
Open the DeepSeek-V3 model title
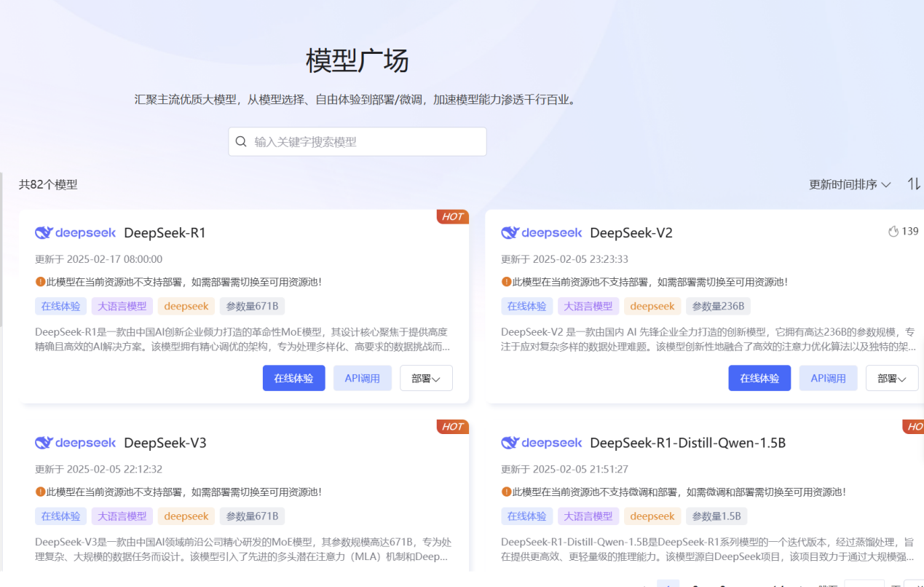(165, 443)
